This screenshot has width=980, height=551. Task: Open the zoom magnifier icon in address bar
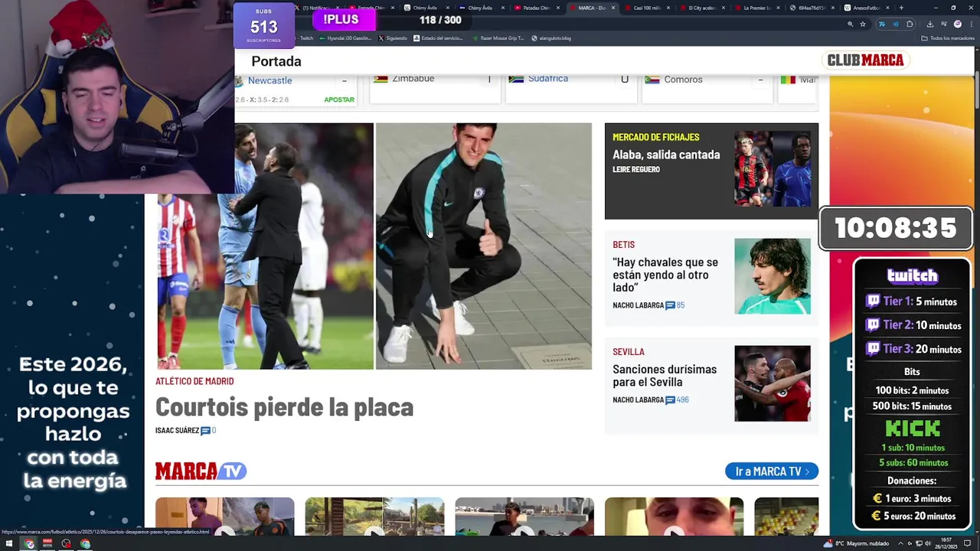point(850,24)
